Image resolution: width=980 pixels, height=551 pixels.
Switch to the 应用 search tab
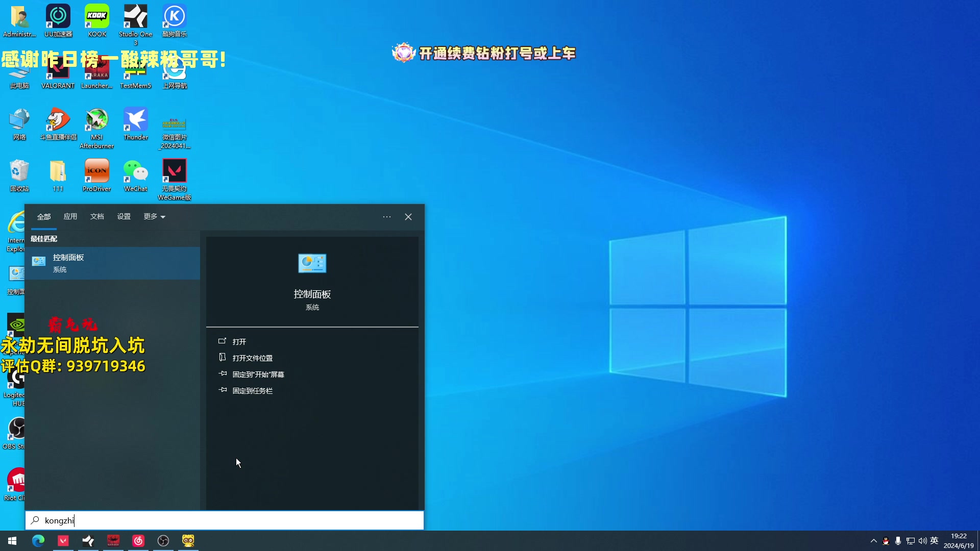coord(70,217)
